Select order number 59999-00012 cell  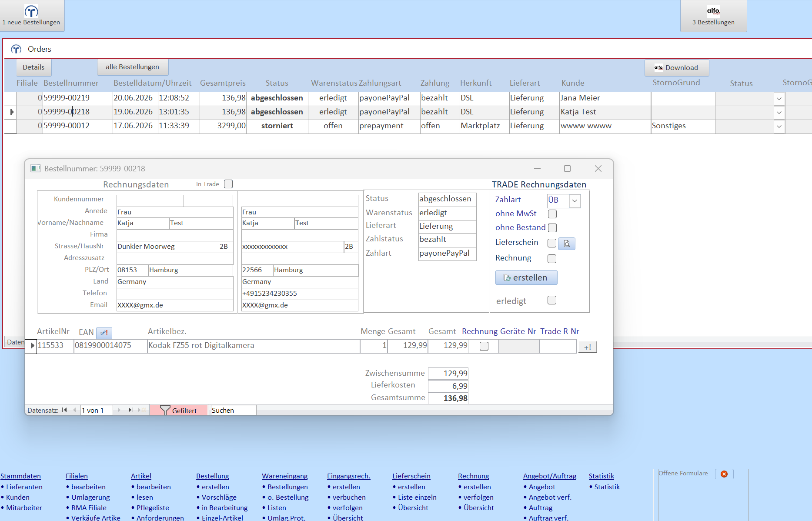tap(77, 126)
